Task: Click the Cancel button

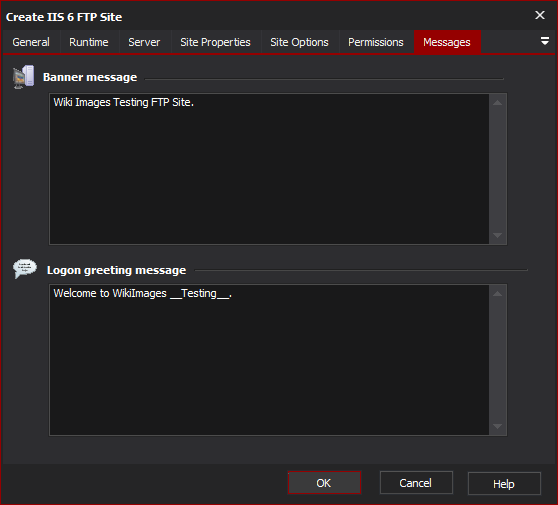Action: pyautogui.click(x=416, y=483)
